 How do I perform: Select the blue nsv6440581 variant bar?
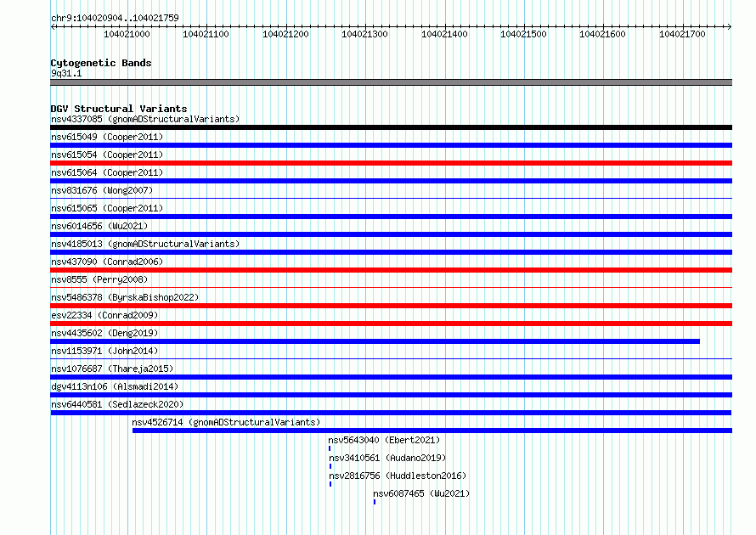click(391, 413)
